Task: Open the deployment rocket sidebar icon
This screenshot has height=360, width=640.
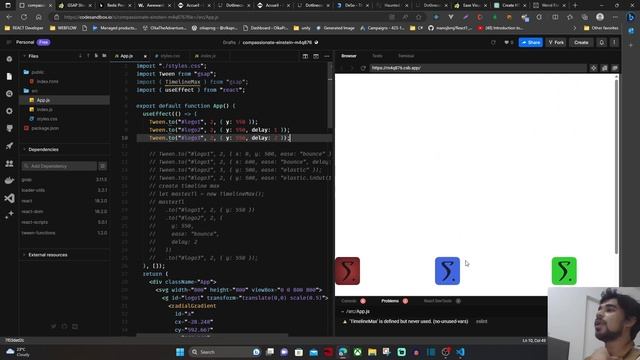Action: click(9, 146)
